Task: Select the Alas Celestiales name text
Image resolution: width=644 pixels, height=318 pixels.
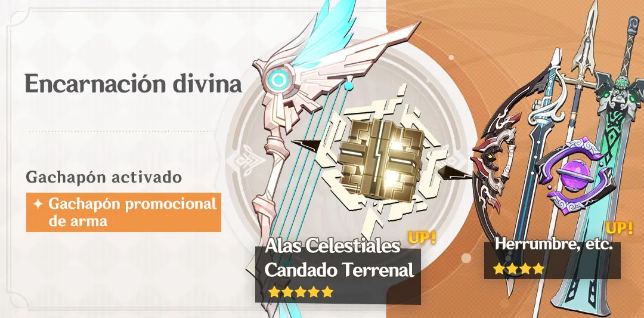Action: click(x=333, y=246)
